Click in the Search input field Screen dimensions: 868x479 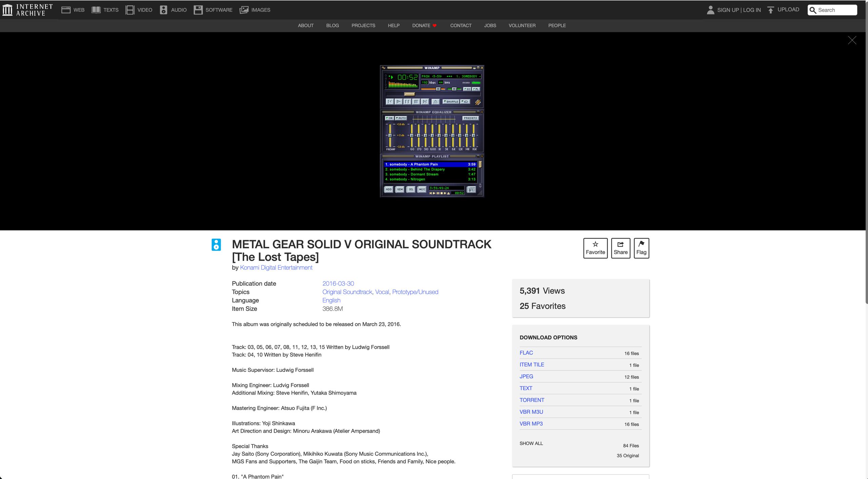[832, 10]
